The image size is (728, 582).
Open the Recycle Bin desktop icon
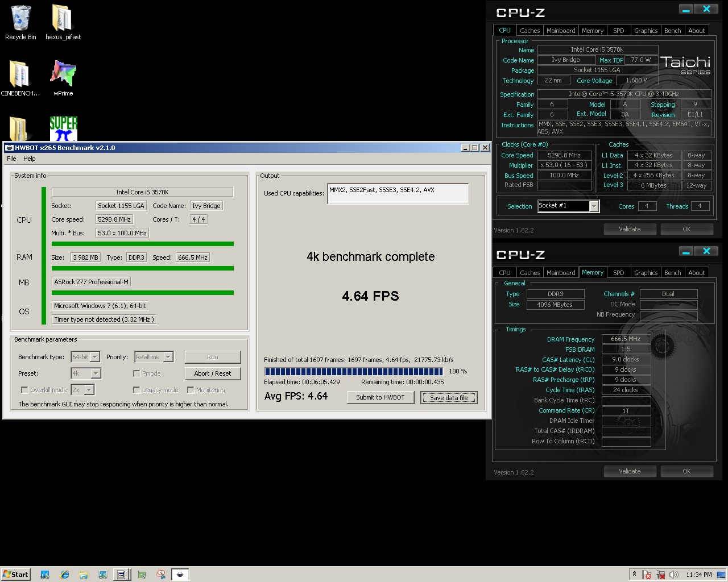[x=20, y=23]
